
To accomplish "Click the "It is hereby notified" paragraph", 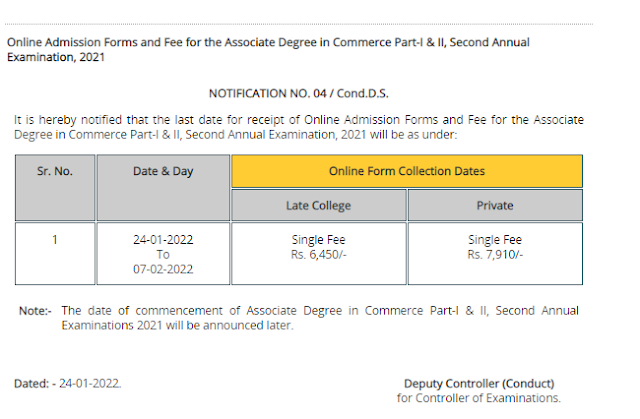I will coord(299,127).
